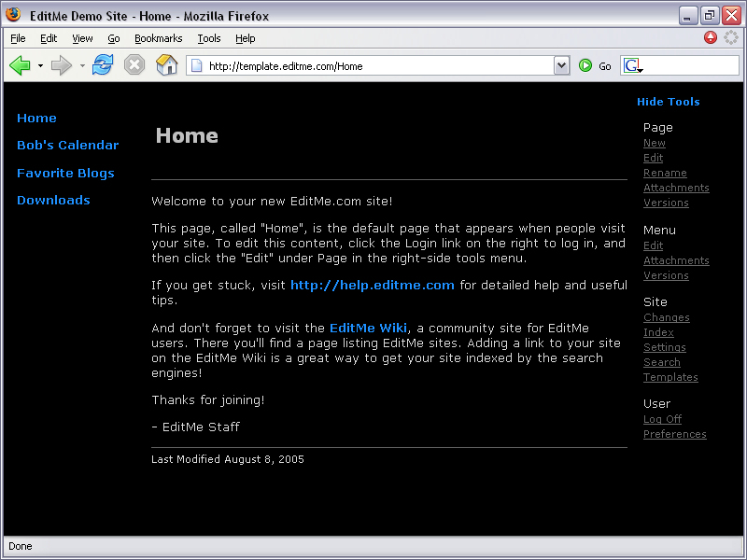Visit the EditMe Wiki link
This screenshot has height=560, width=747.
coord(368,329)
